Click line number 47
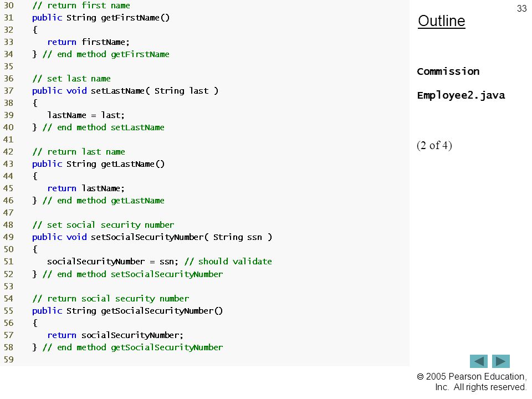 8,213
